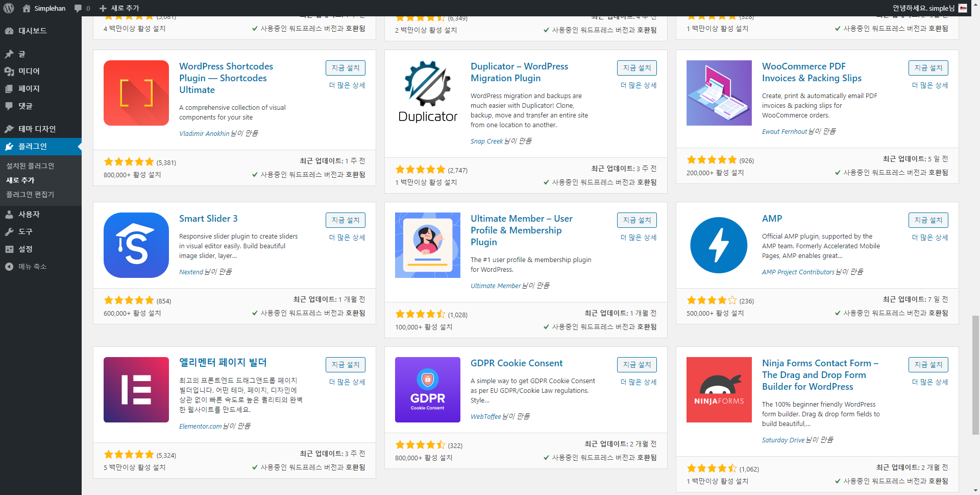Open Shortcodes Ultimate plugin thumbnail
Screen dimensions: 980x495
(x=136, y=93)
